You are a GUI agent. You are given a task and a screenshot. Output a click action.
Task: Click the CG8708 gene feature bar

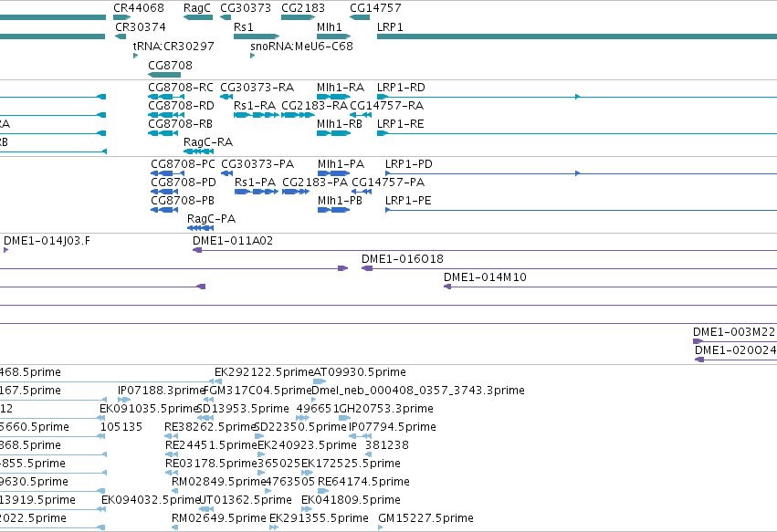tap(164, 75)
